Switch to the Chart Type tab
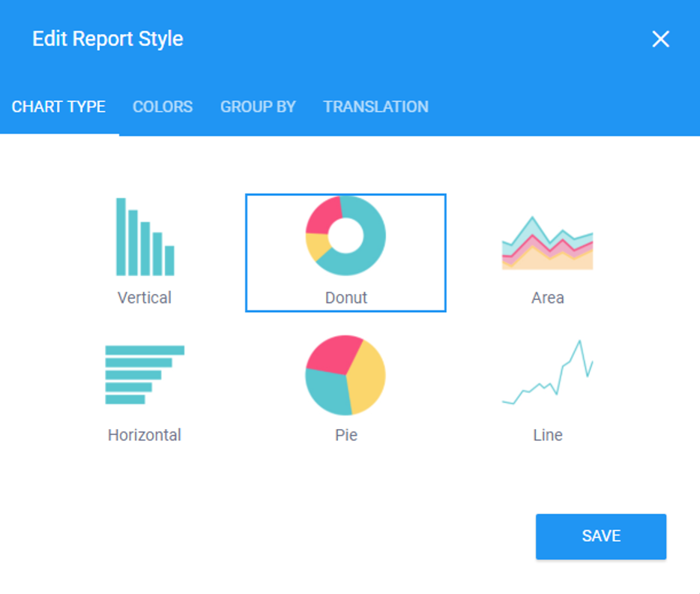The image size is (700, 594). tap(58, 106)
